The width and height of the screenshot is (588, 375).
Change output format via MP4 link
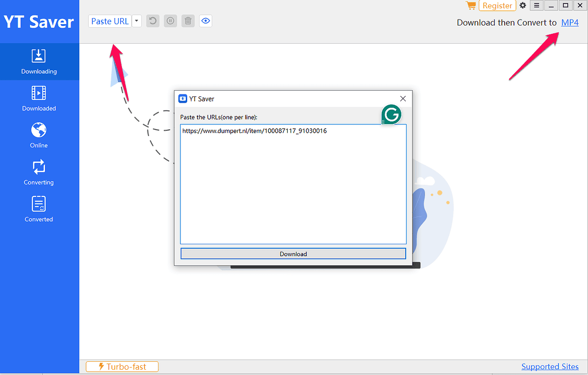click(x=570, y=23)
